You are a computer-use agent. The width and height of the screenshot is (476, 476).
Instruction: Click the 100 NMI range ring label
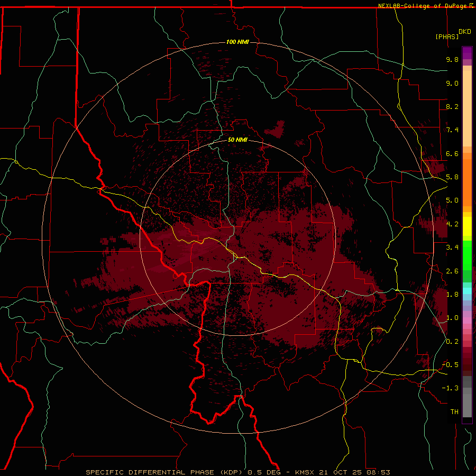point(237,42)
